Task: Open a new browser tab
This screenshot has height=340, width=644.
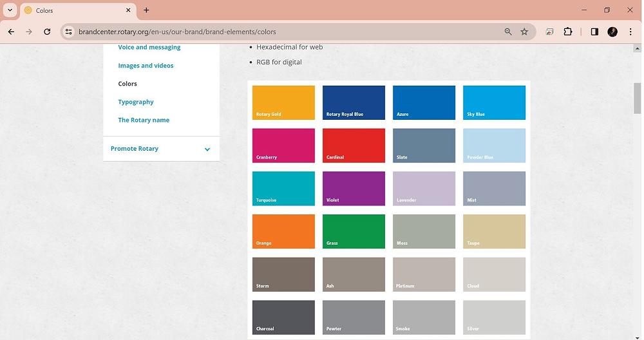Action: coord(146,10)
